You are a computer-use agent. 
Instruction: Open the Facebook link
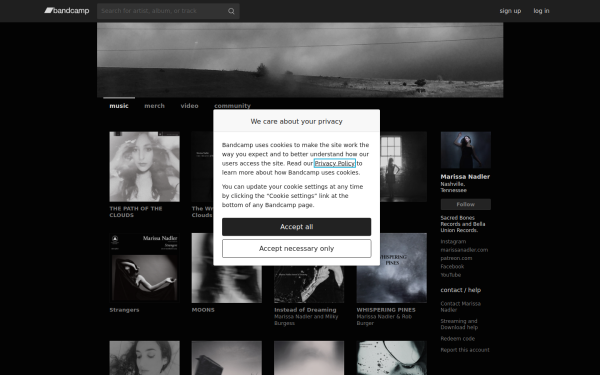click(x=452, y=267)
